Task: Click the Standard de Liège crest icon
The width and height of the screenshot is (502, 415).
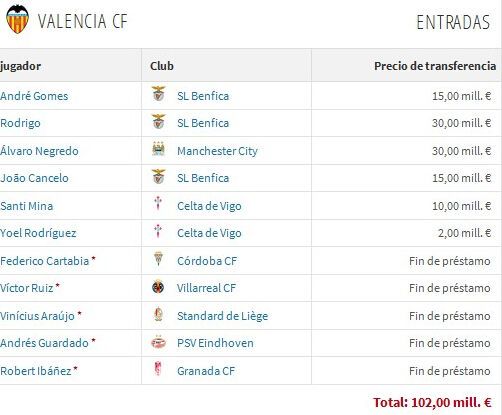Action: pos(158,314)
